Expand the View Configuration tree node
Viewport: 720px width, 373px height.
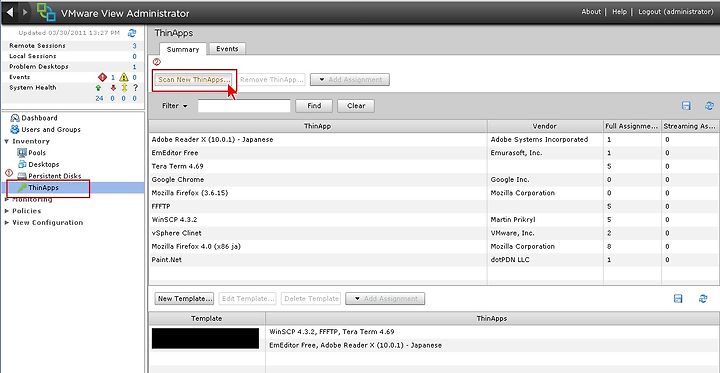(6, 222)
